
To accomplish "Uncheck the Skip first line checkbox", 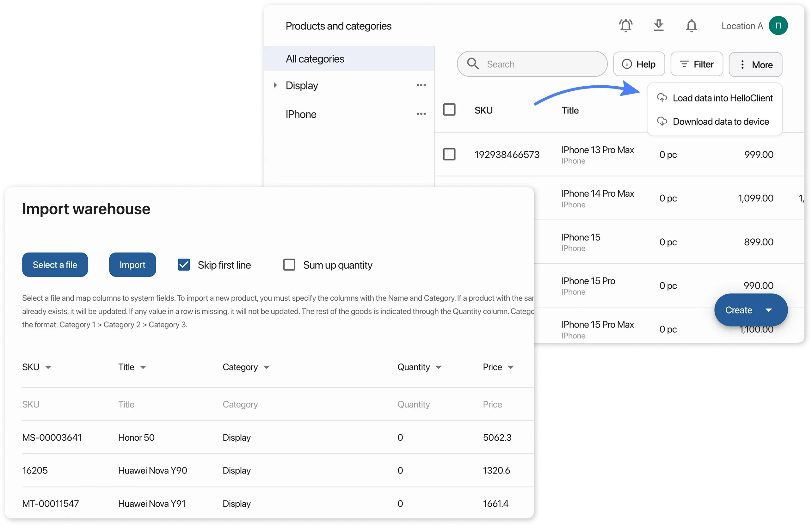I will pyautogui.click(x=184, y=265).
